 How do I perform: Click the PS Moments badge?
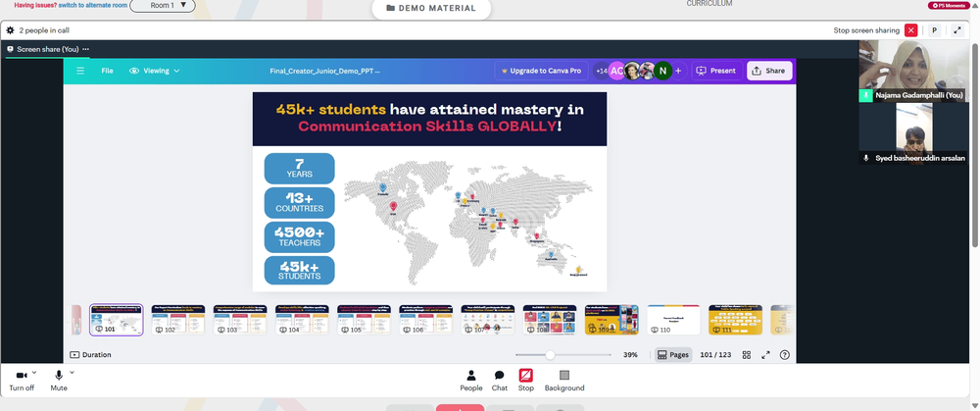tap(950, 5)
